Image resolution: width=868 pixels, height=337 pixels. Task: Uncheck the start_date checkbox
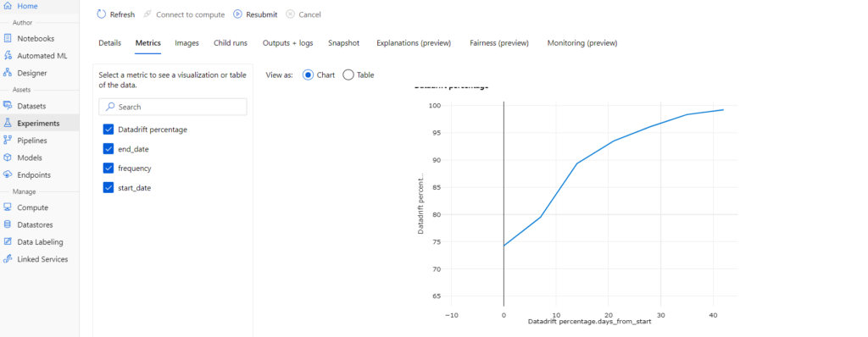pos(108,188)
